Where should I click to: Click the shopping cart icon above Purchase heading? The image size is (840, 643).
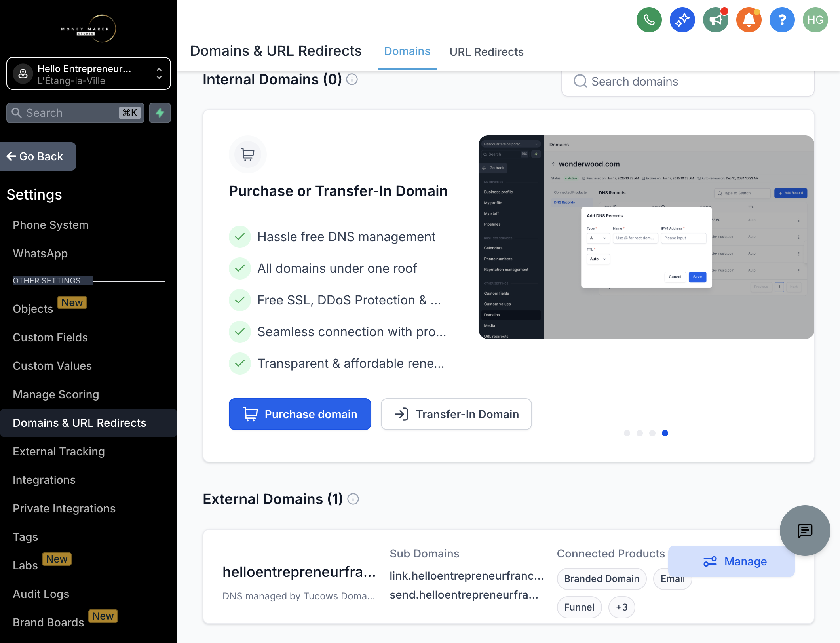pyautogui.click(x=248, y=154)
